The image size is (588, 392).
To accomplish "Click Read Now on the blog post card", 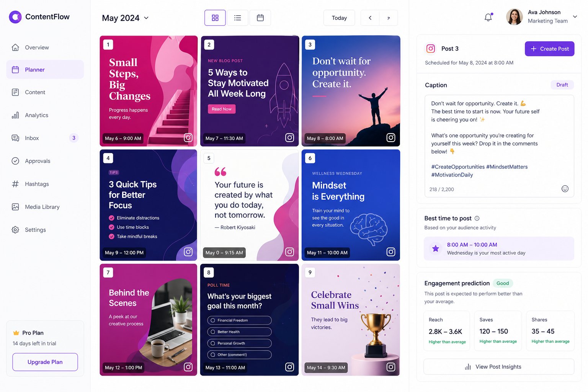I will (x=222, y=109).
